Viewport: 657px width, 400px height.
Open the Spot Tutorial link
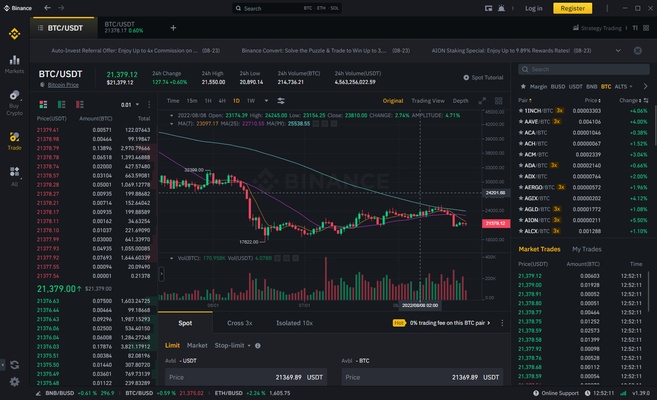click(x=483, y=77)
